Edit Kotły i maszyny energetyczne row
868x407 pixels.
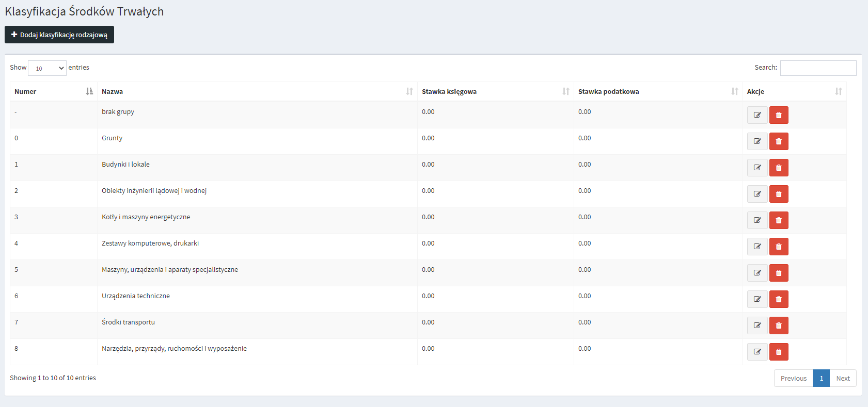pyautogui.click(x=757, y=220)
